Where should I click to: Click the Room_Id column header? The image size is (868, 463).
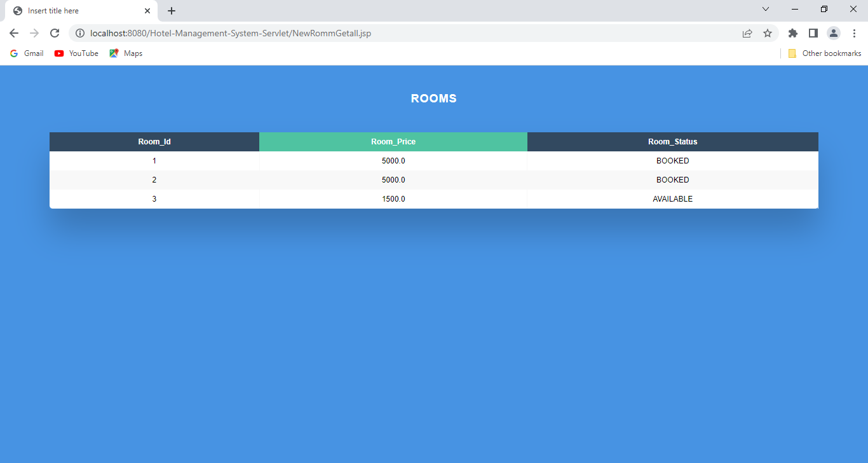[x=154, y=142]
